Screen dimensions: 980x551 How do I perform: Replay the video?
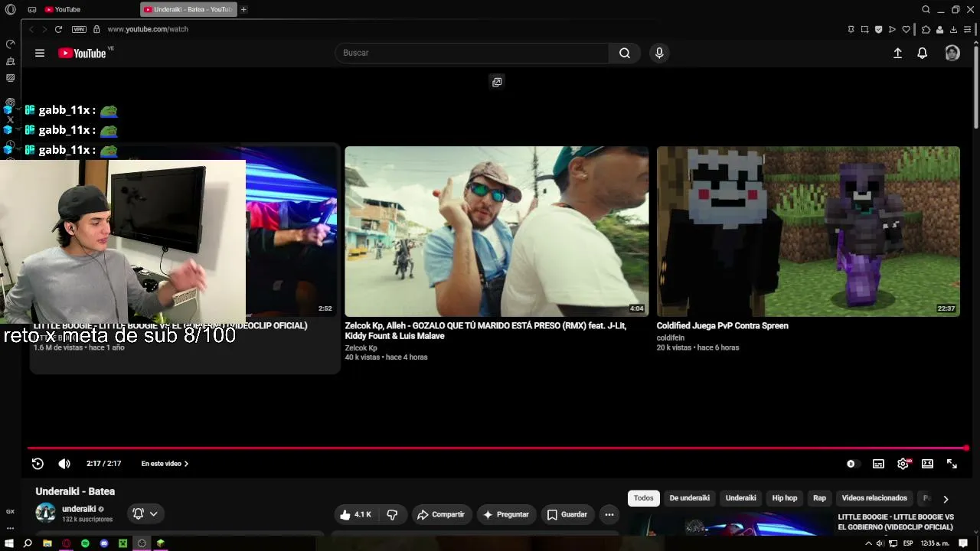(x=38, y=464)
